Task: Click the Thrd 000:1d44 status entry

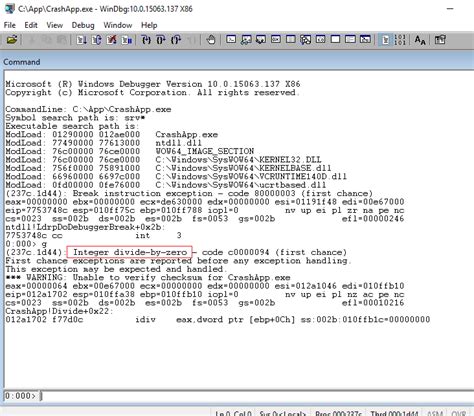Action: [394, 413]
